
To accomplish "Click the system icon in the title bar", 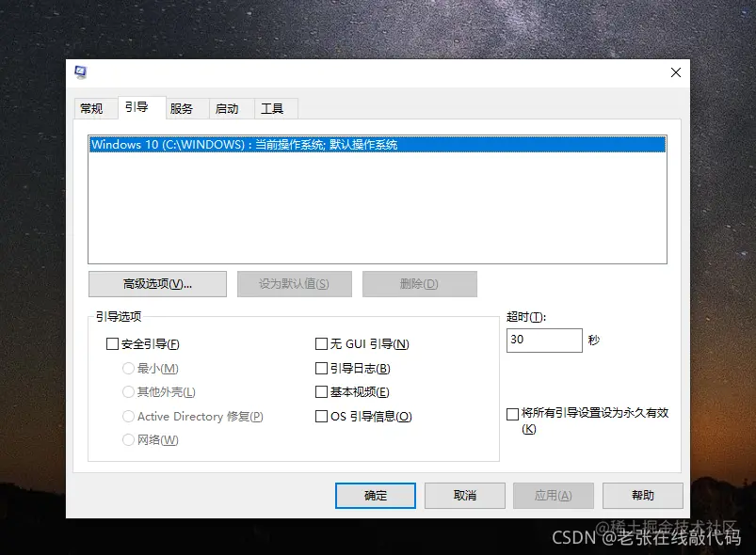I will pos(82,71).
